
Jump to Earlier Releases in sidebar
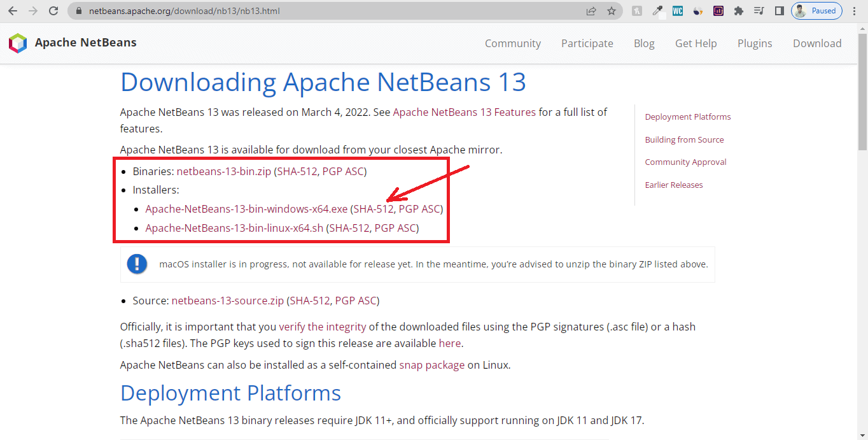[674, 185]
